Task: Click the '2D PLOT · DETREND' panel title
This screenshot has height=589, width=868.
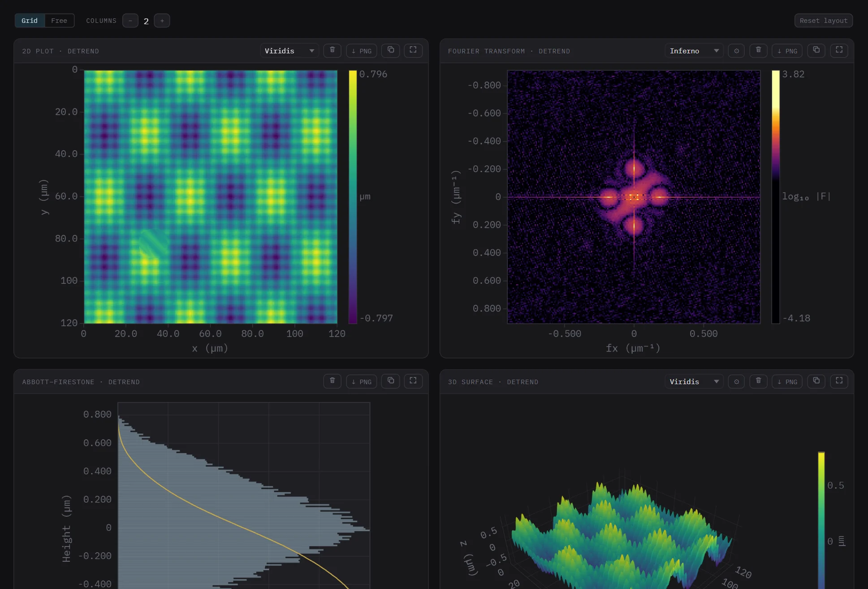Action: (x=60, y=51)
